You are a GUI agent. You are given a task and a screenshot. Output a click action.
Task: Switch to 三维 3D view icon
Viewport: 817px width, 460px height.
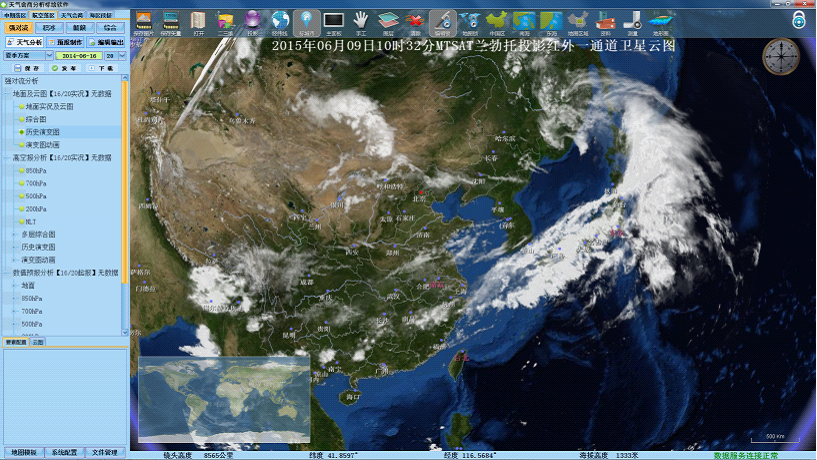click(226, 23)
